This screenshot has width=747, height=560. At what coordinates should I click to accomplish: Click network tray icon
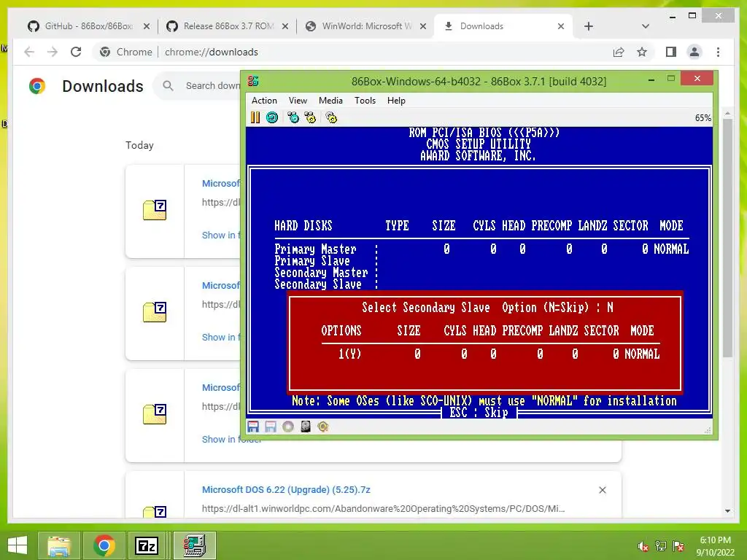click(x=661, y=546)
